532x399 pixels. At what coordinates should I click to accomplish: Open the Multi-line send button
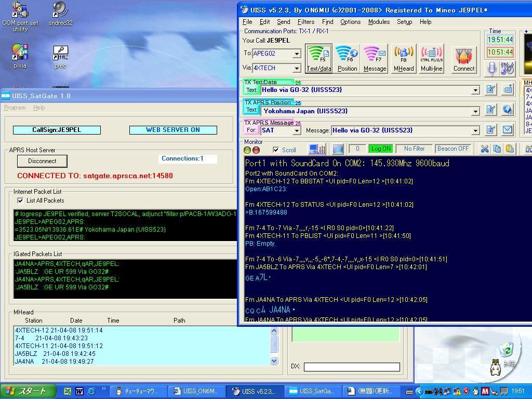[432, 59]
